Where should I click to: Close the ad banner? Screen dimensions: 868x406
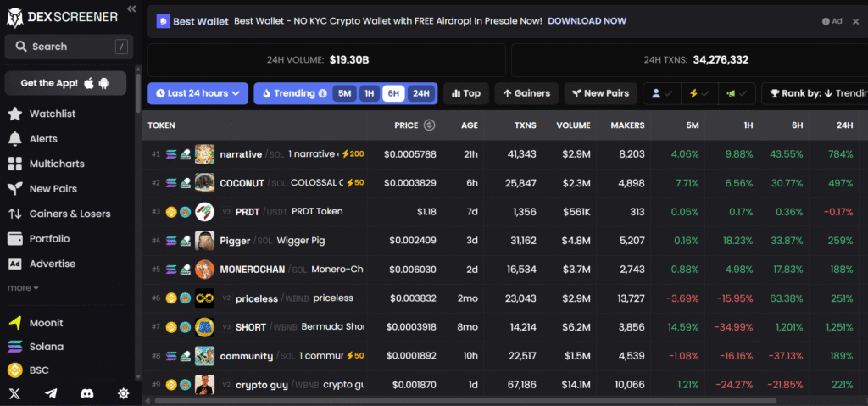[855, 21]
